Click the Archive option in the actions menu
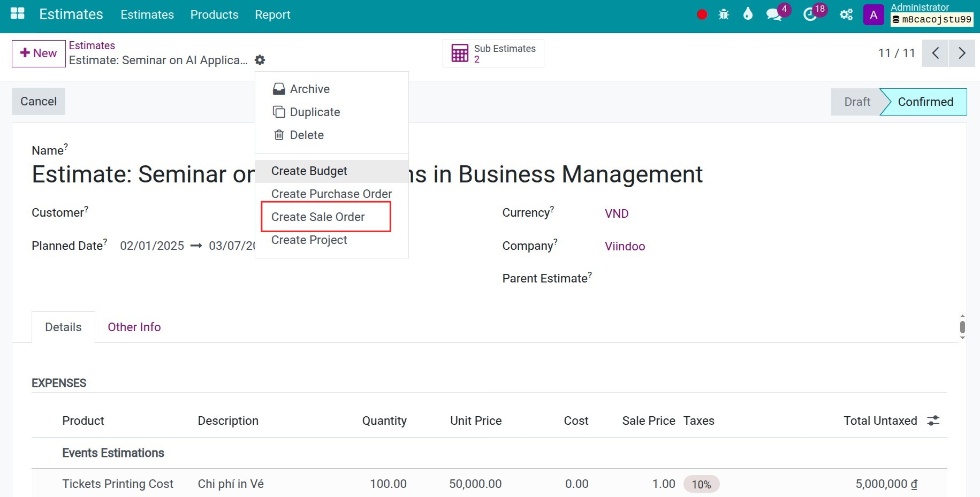This screenshot has height=497, width=980. [332, 89]
